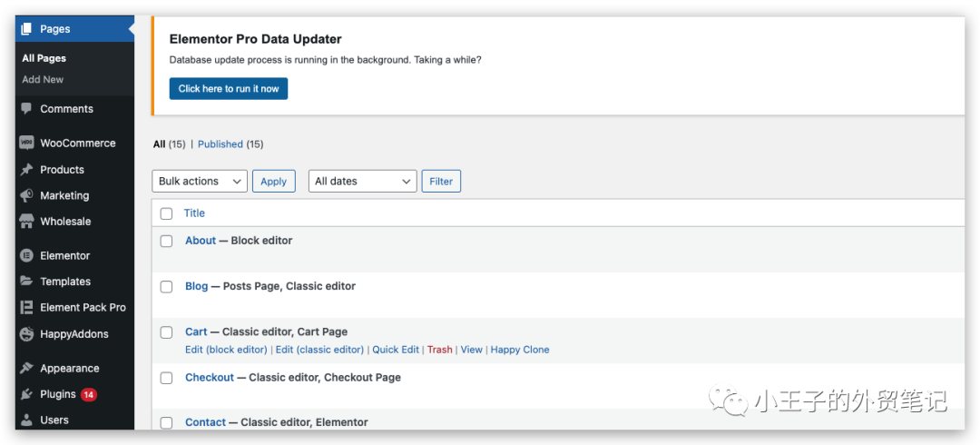Click the WooCommerce logo icon
Screen dimensions: 980x445
[x=26, y=143]
